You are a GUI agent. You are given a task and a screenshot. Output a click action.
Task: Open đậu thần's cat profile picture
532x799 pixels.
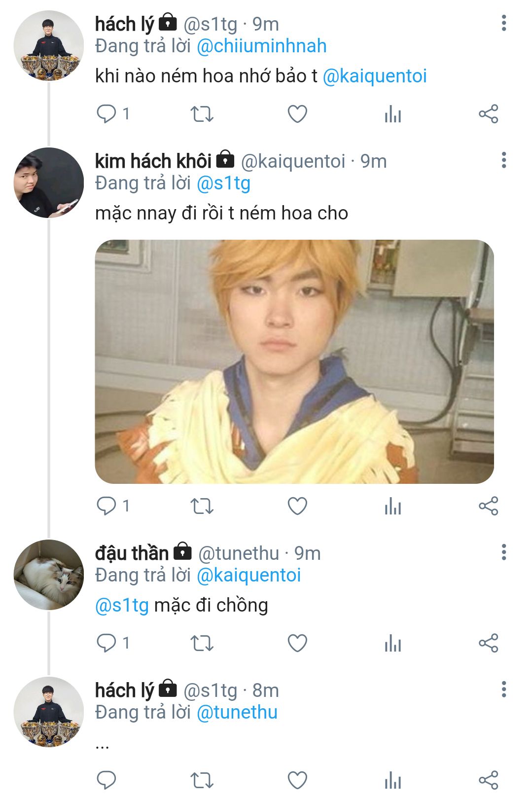(x=48, y=575)
